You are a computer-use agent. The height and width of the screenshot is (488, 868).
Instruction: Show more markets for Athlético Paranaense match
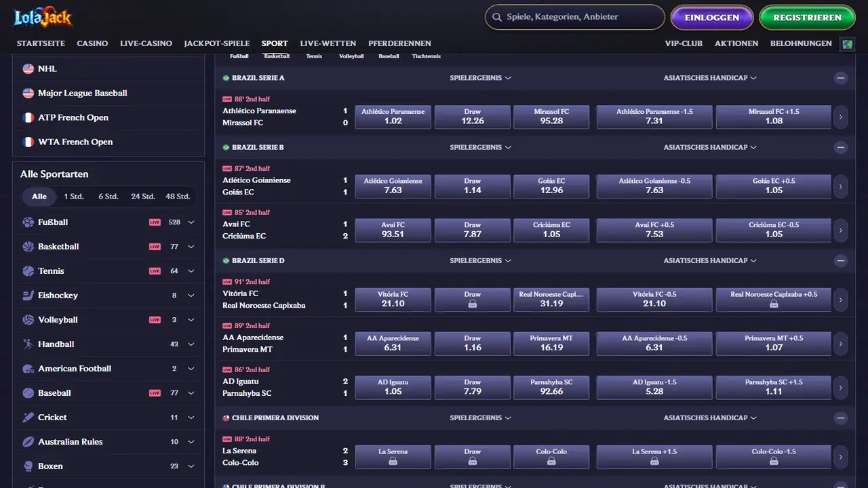(841, 117)
